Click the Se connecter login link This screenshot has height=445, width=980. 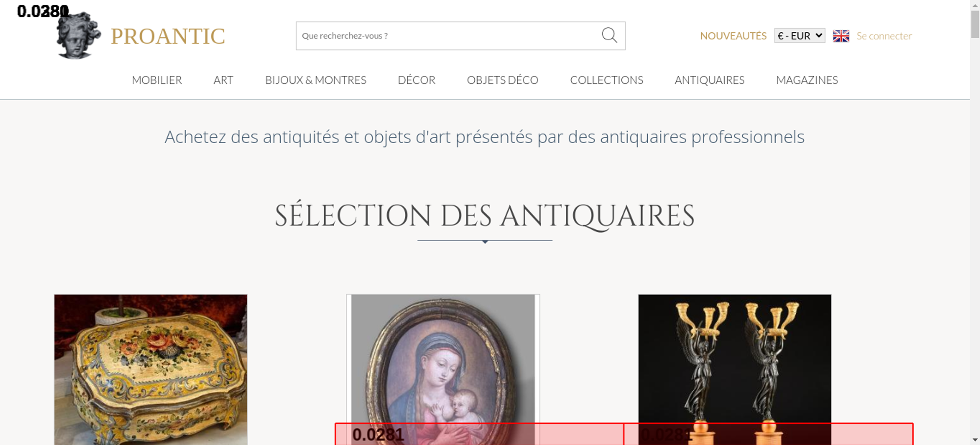coord(884,36)
